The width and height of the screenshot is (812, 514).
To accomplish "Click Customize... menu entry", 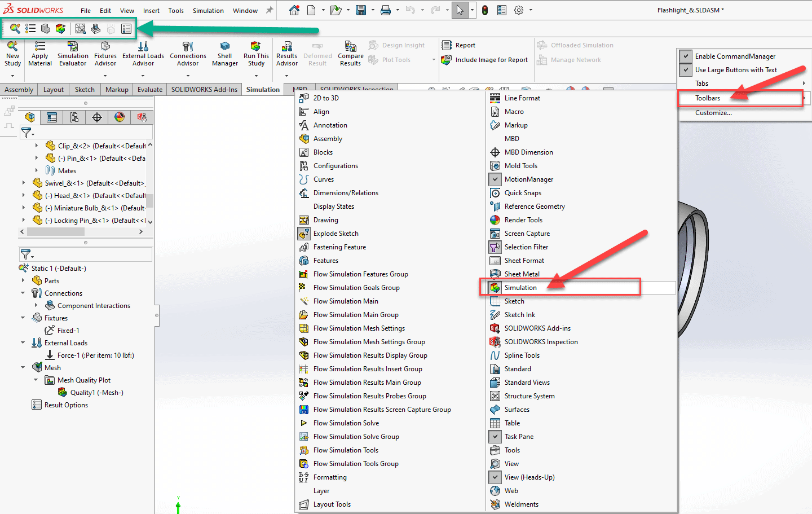I will [x=713, y=113].
